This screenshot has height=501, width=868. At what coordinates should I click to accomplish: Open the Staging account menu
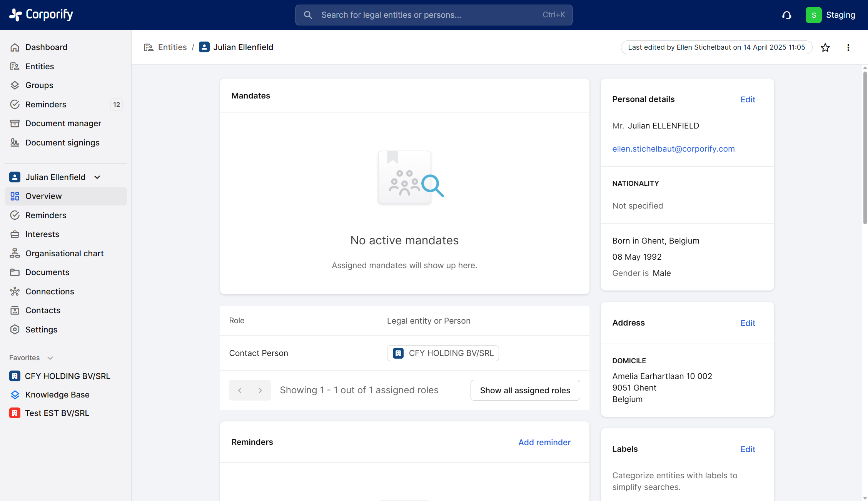point(830,15)
